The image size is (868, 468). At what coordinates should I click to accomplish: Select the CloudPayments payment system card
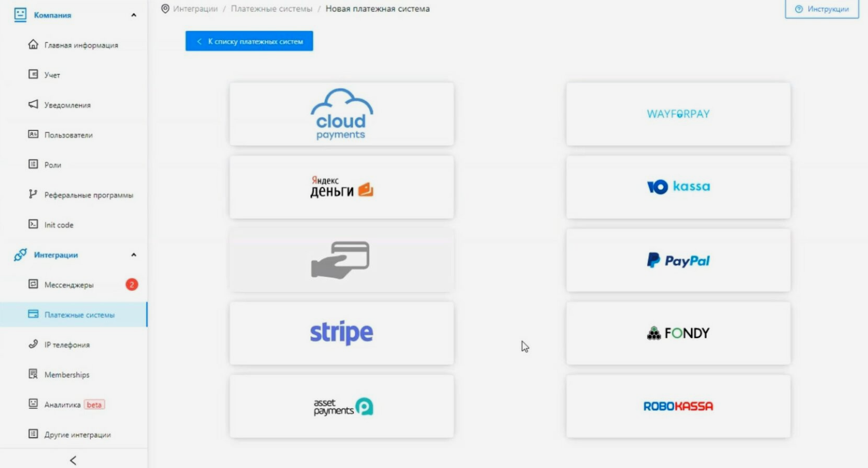click(342, 114)
